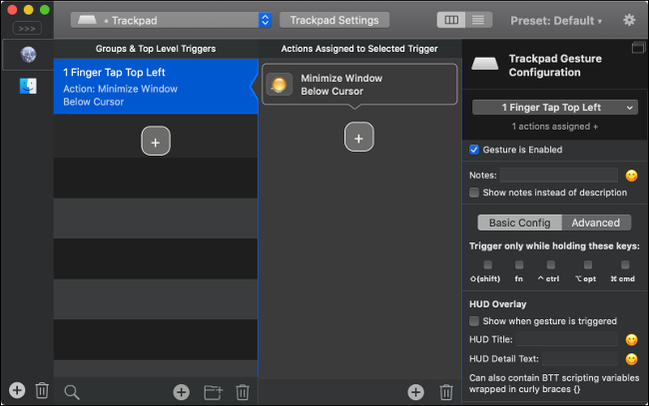Click large plus button under actions list

click(x=359, y=137)
